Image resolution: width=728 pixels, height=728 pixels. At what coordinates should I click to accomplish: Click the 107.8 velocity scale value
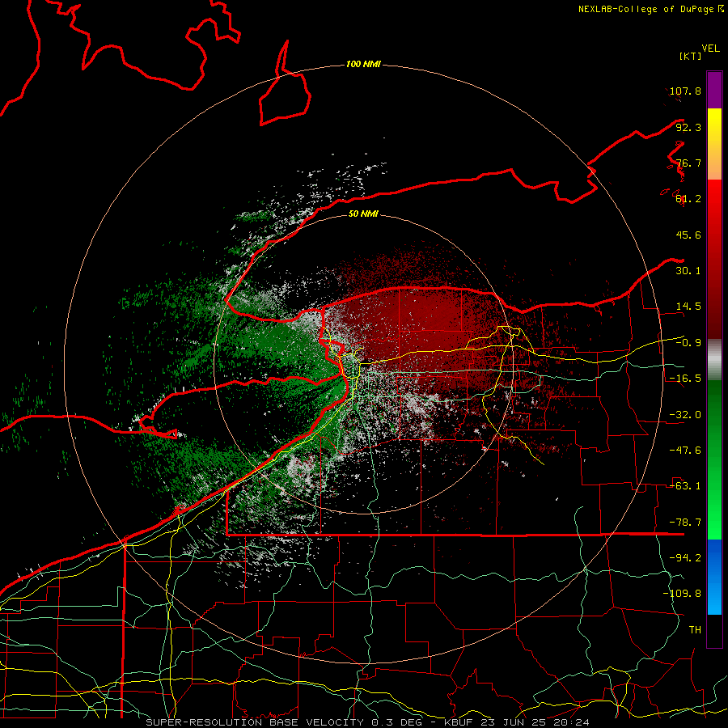pos(685,91)
